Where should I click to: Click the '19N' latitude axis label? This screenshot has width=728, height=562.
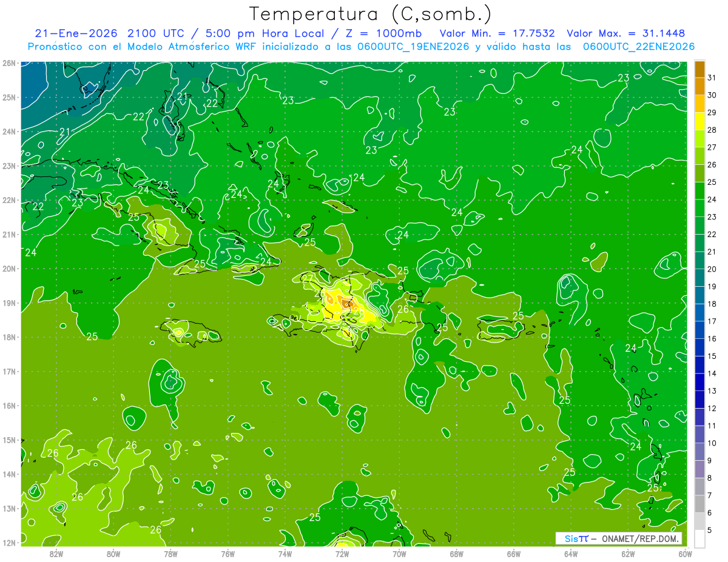coord(8,303)
